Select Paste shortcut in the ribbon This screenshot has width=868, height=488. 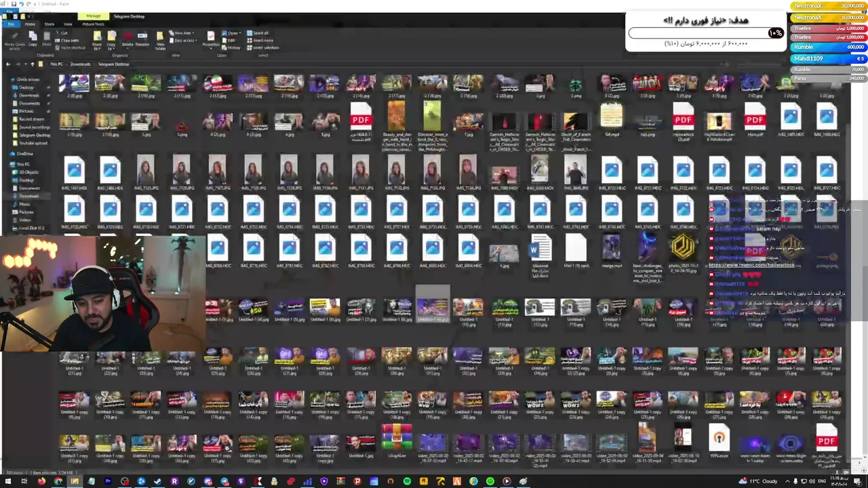[71, 47]
